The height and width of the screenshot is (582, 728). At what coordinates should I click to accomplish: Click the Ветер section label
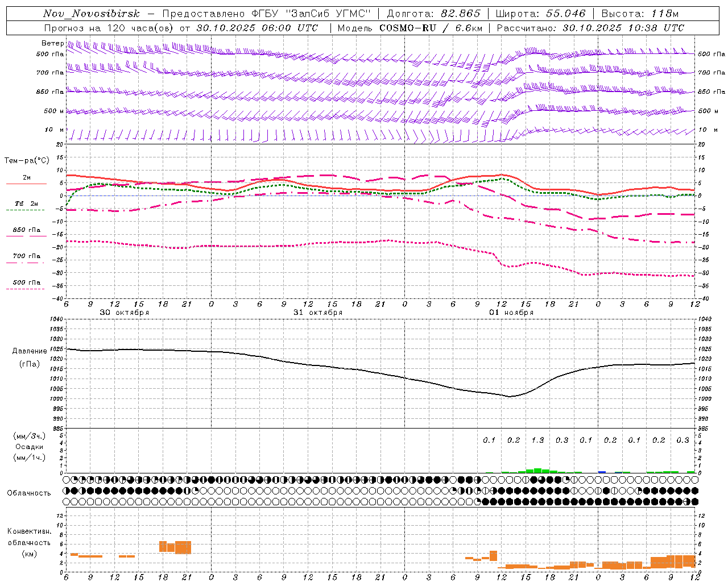pyautogui.click(x=52, y=43)
